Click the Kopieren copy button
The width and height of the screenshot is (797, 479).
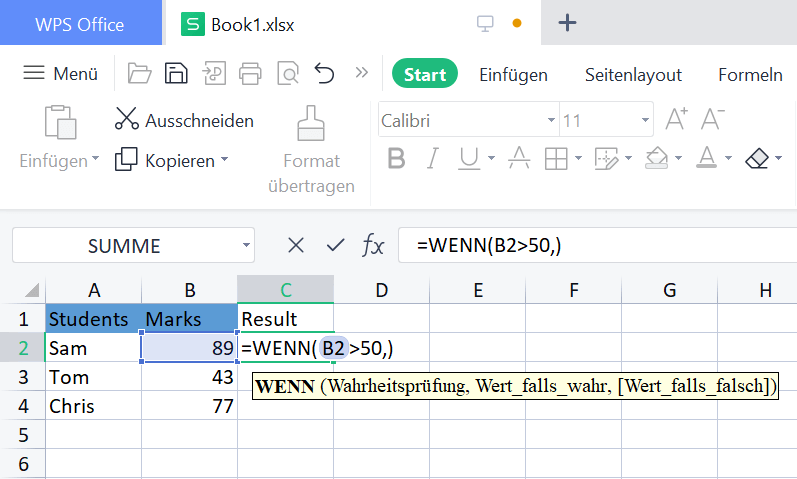tap(165, 160)
